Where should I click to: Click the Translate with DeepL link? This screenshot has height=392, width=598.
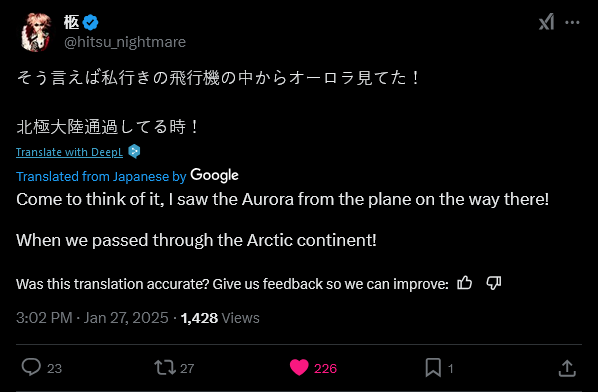(x=69, y=152)
